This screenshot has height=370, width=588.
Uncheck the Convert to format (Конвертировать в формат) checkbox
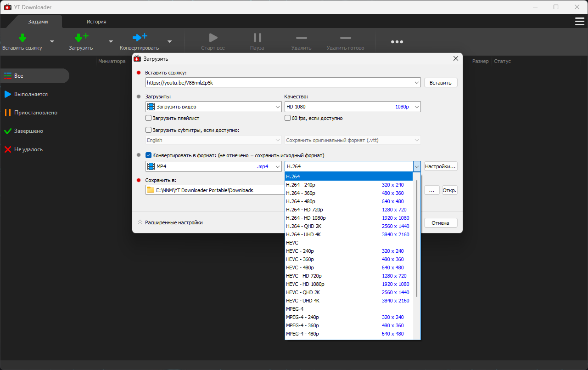pos(148,155)
